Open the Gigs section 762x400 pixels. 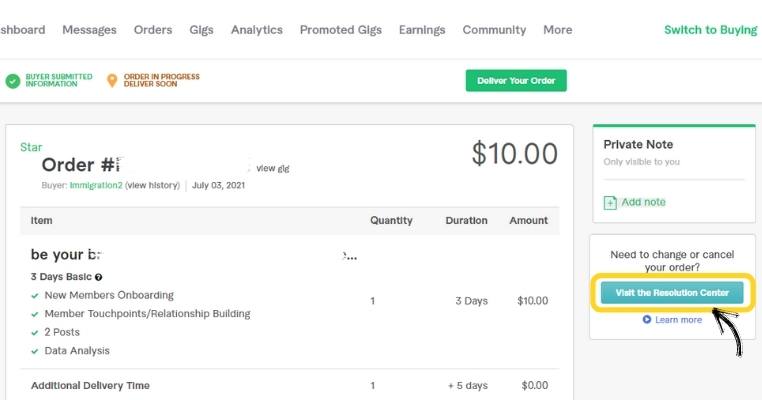(x=201, y=30)
